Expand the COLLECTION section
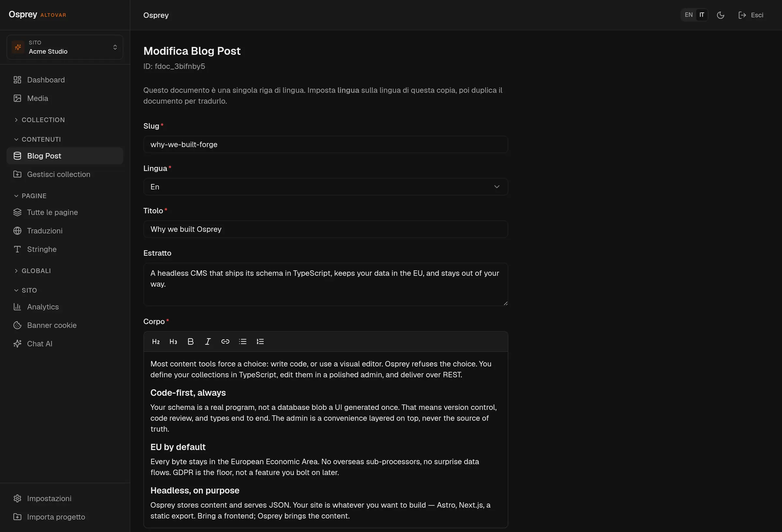Screen dimensions: 782x532 click(x=40, y=120)
